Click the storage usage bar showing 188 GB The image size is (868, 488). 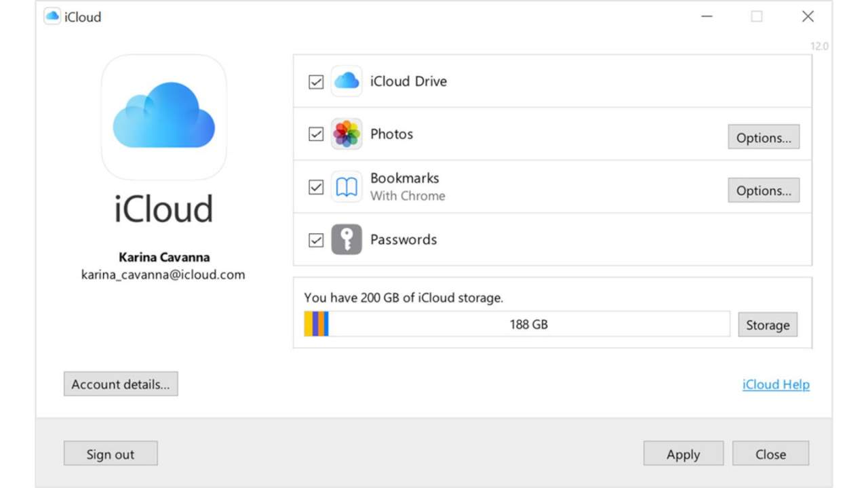[x=517, y=324]
